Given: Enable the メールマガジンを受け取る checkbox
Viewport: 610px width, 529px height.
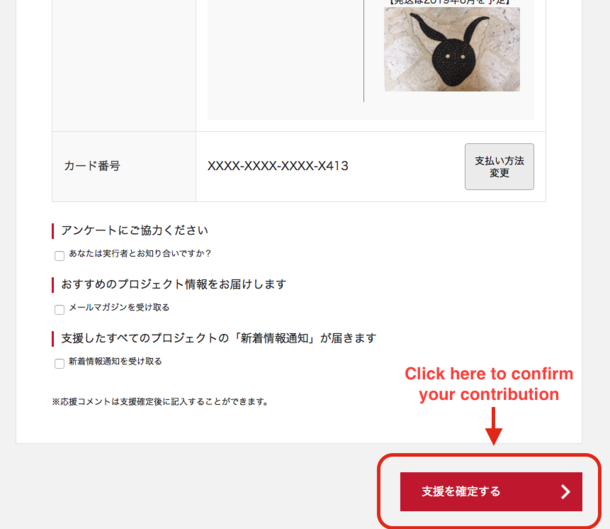Looking at the screenshot, I should (x=59, y=310).
